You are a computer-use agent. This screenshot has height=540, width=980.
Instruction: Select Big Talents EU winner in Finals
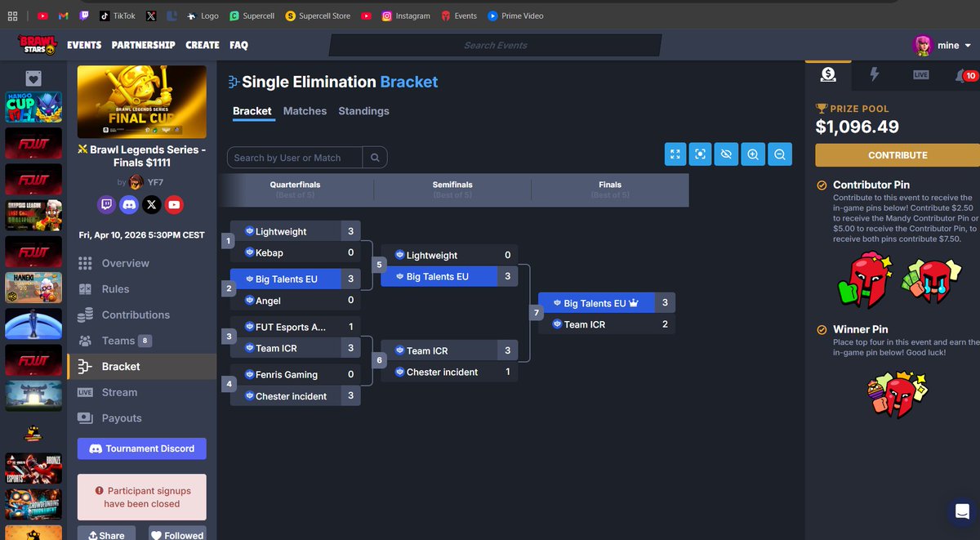tap(607, 303)
